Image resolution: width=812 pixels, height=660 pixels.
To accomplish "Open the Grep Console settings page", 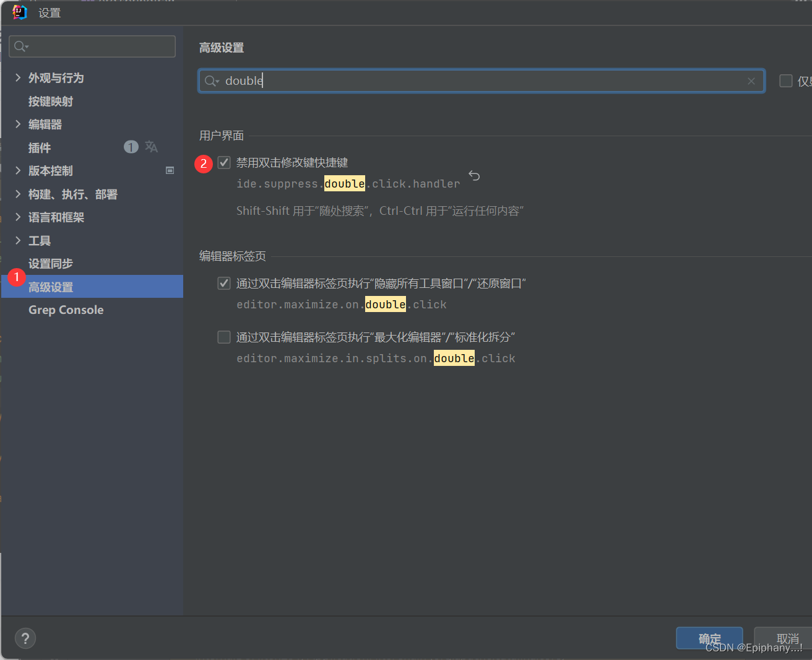I will 66,310.
